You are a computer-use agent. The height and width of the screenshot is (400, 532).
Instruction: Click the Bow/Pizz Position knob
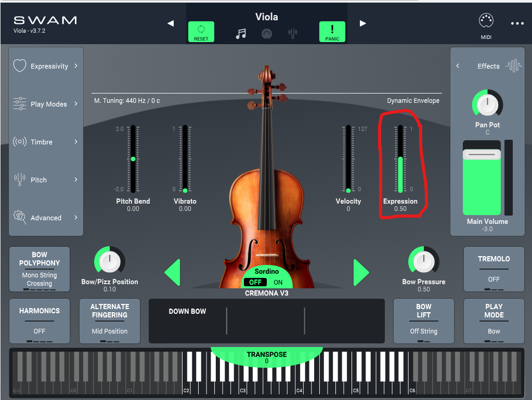(x=110, y=261)
